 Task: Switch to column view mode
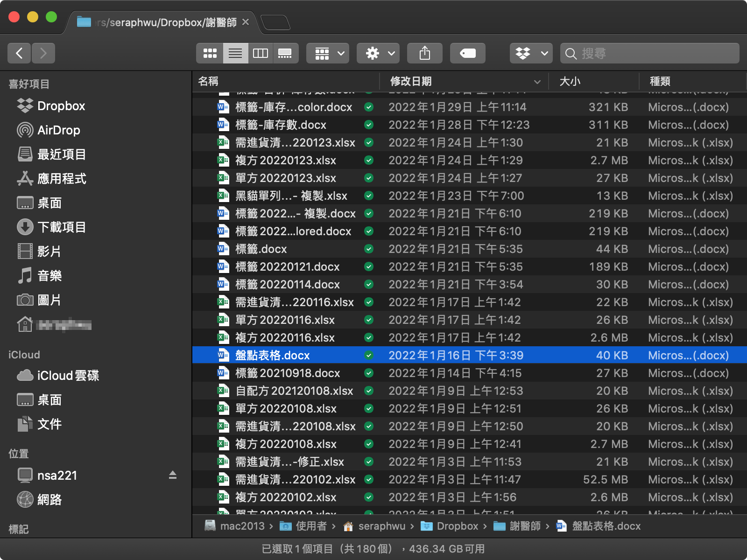[260, 53]
